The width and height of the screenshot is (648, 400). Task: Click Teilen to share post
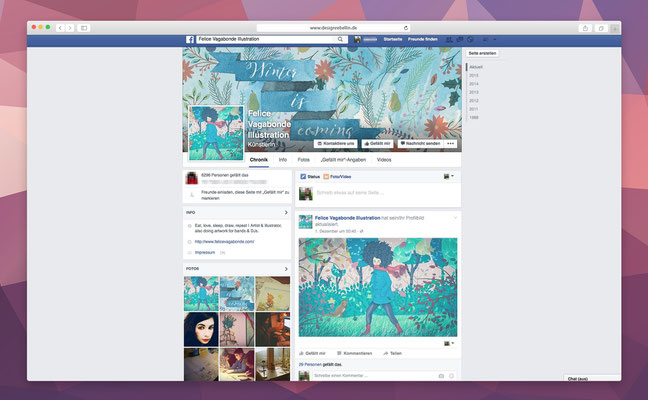pos(393,353)
